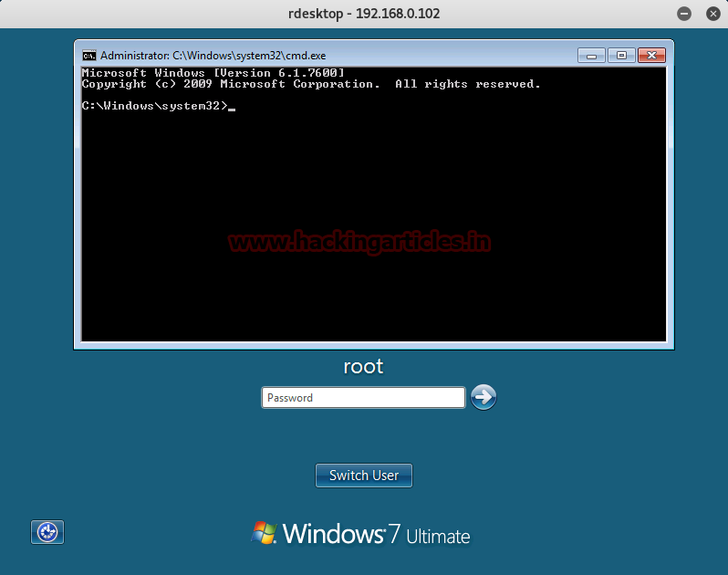Click the C:\Windows\system32> command prompt line

coord(159,106)
